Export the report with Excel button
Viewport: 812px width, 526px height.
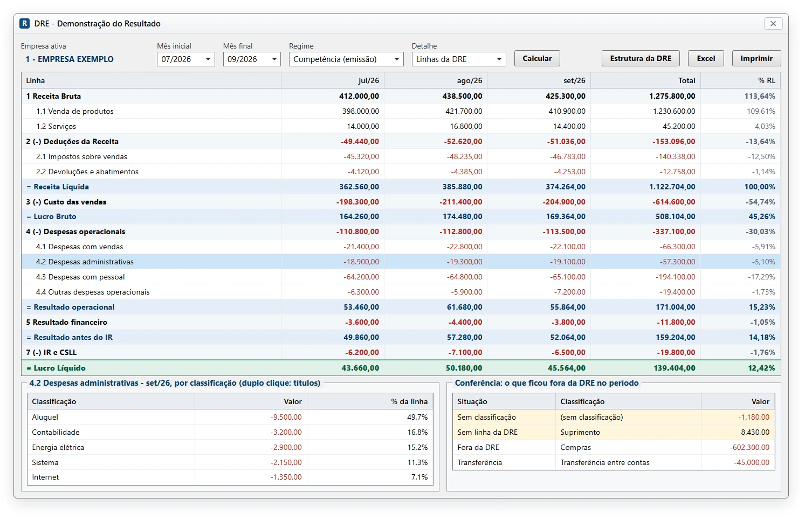pos(706,58)
